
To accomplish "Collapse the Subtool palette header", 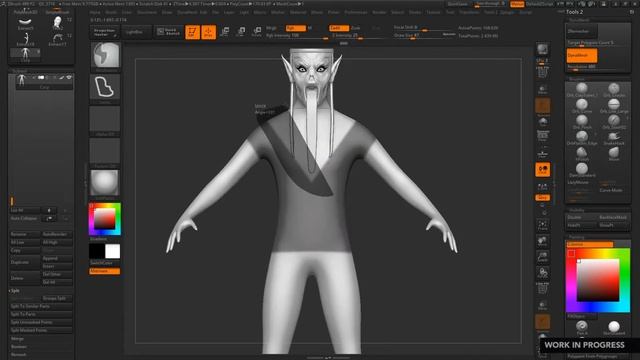I will click(x=19, y=71).
